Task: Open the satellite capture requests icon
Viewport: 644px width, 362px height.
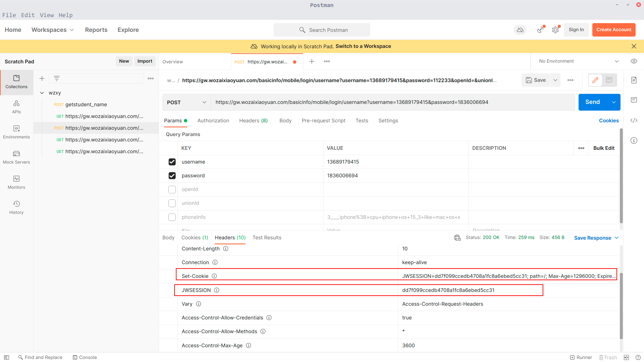Action: (x=540, y=30)
